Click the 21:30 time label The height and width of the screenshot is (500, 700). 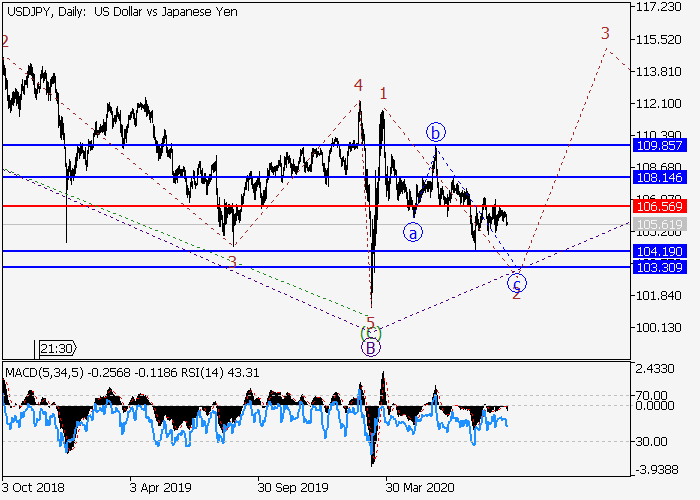(56, 349)
